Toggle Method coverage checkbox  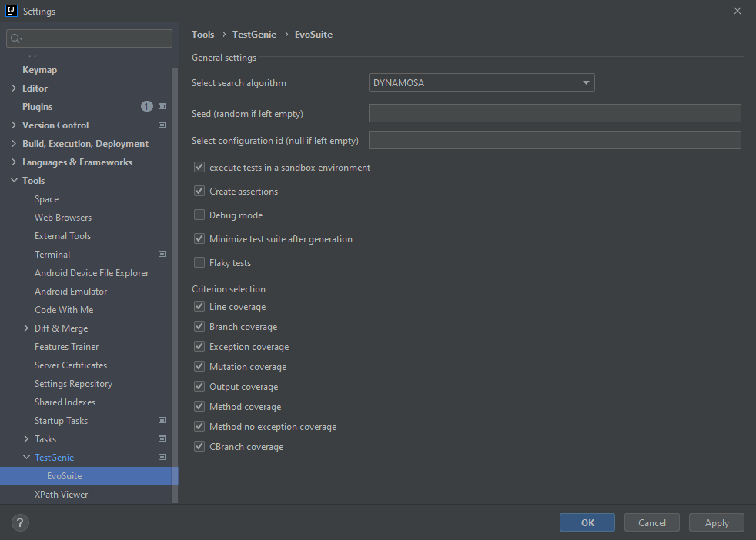click(199, 407)
